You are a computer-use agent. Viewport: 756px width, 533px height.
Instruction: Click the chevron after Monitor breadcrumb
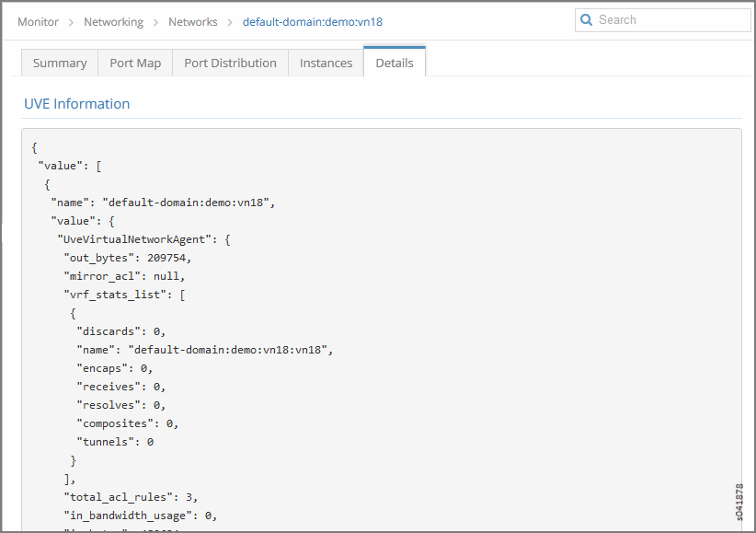point(71,22)
